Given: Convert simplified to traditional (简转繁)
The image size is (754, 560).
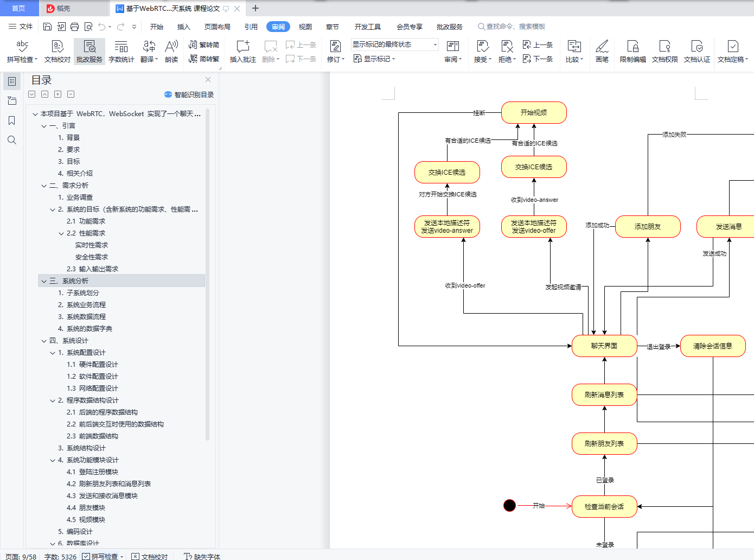Looking at the screenshot, I should coord(204,59).
